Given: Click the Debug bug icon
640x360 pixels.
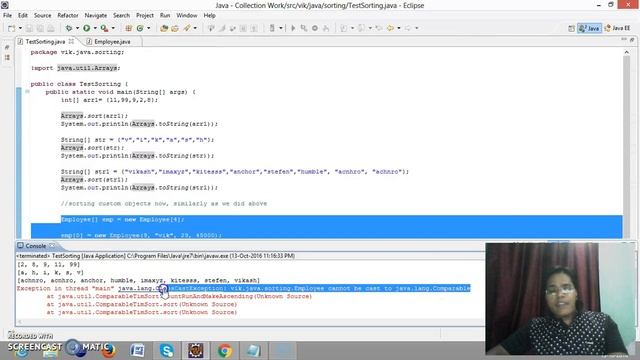Looking at the screenshot, I should tap(69, 28).
